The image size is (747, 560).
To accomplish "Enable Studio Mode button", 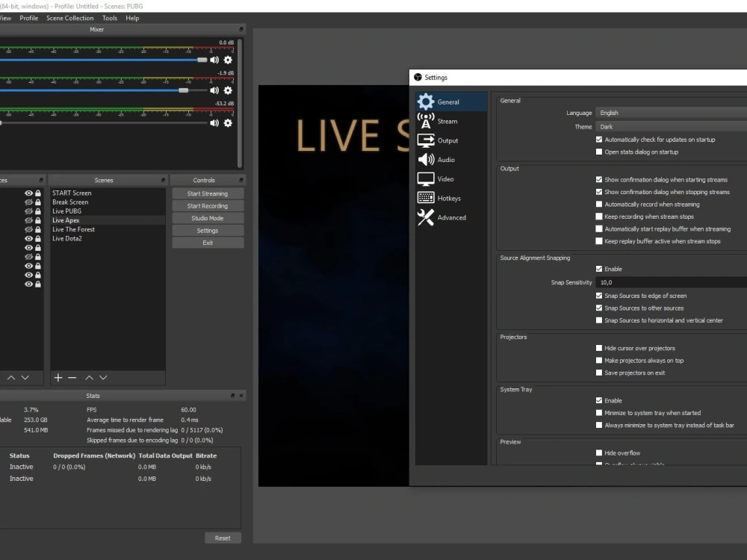I will point(208,218).
